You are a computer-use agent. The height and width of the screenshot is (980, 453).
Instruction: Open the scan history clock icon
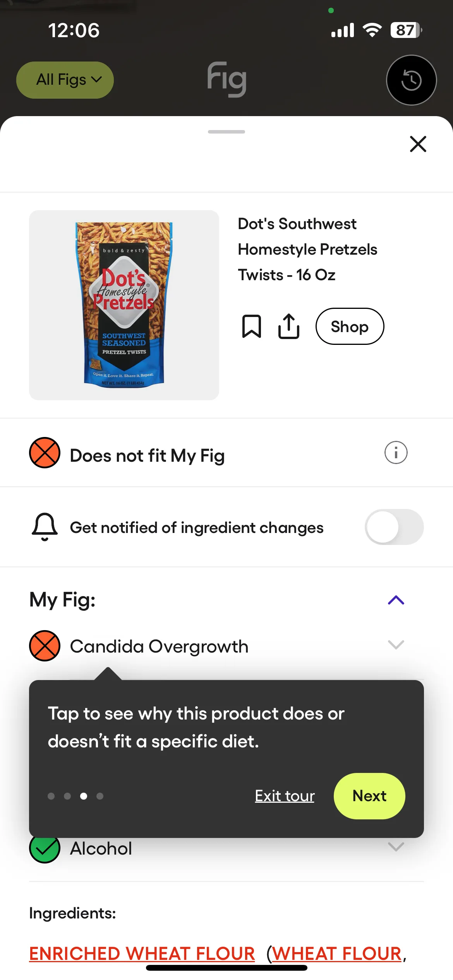tap(411, 80)
